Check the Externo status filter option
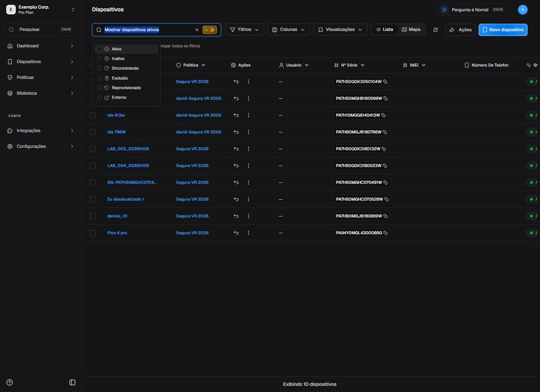The width and height of the screenshot is (540, 392). click(100, 97)
